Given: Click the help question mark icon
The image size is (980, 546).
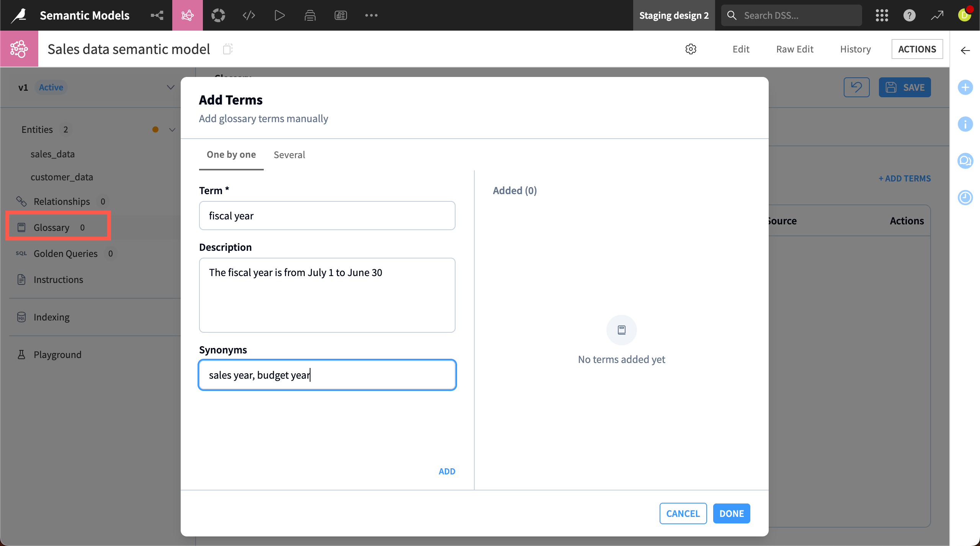Looking at the screenshot, I should click(909, 15).
